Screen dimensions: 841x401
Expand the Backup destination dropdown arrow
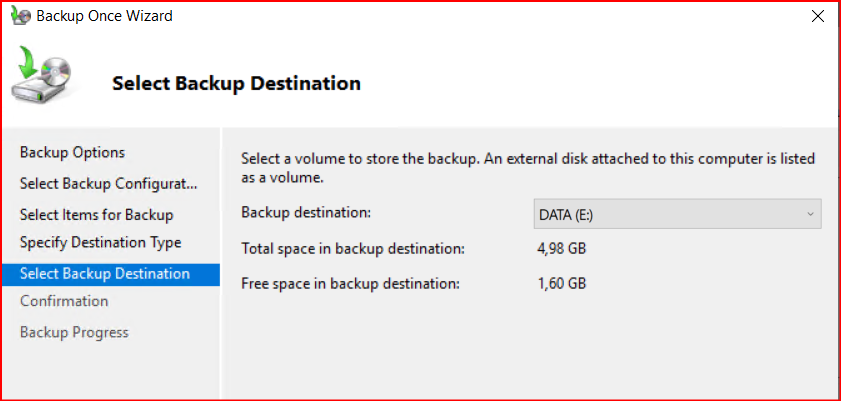tap(810, 213)
